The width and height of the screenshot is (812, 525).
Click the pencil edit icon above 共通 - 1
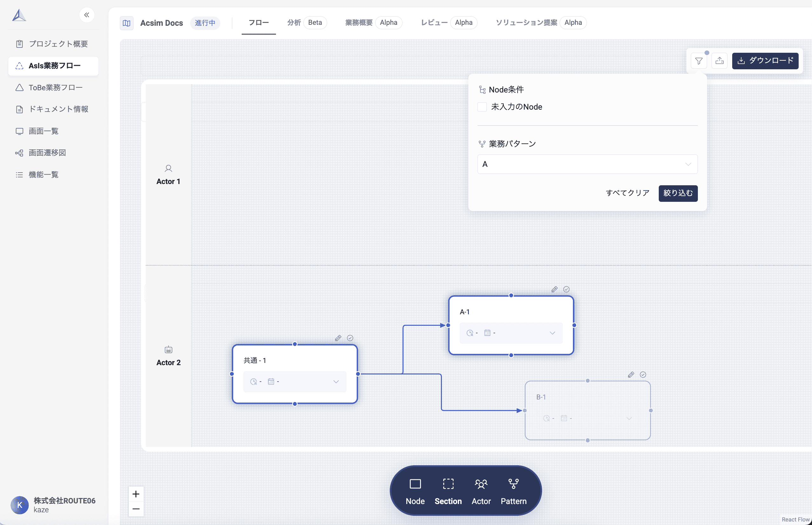[338, 338]
